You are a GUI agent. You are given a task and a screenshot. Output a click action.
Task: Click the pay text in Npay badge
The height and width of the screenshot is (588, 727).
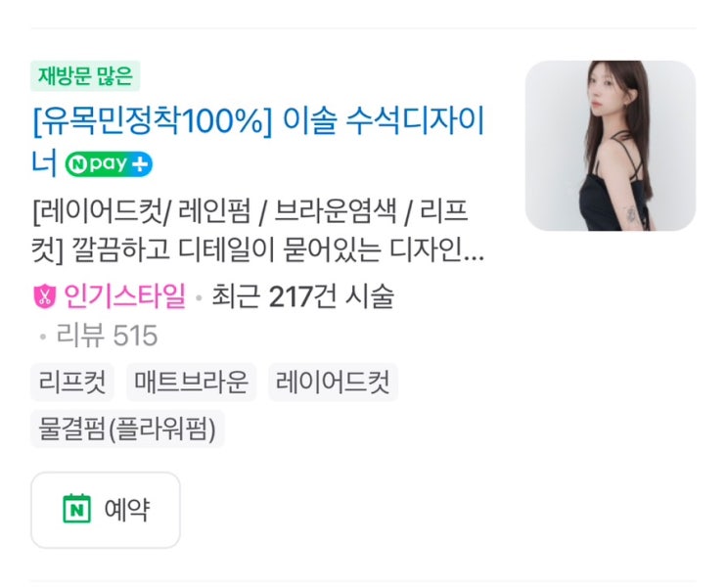click(x=108, y=163)
